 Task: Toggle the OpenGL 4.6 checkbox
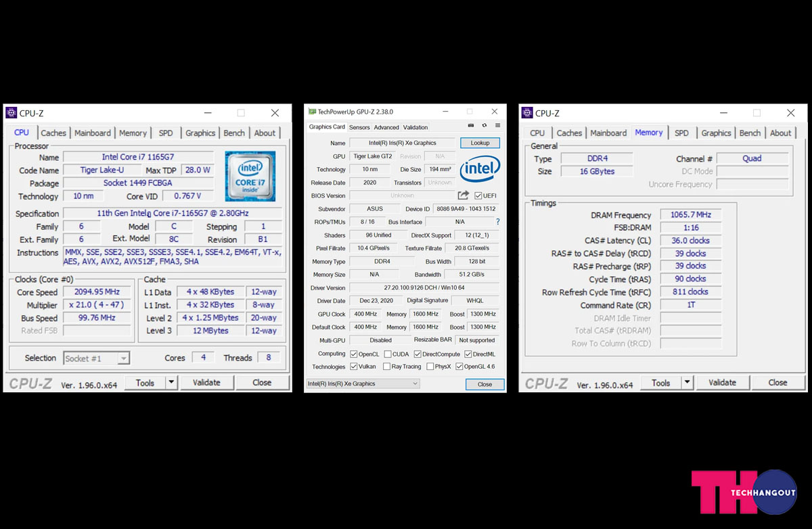pyautogui.click(x=459, y=367)
